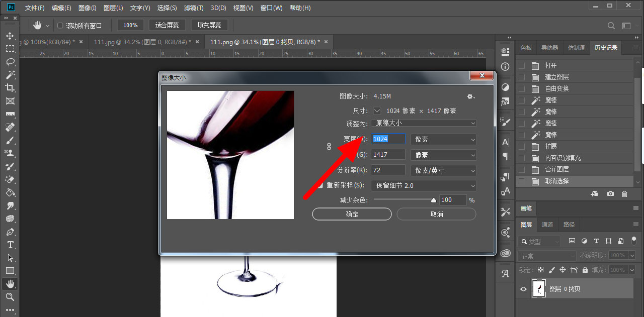Open the 调整为 原稿大小 dropdown

[x=424, y=123]
